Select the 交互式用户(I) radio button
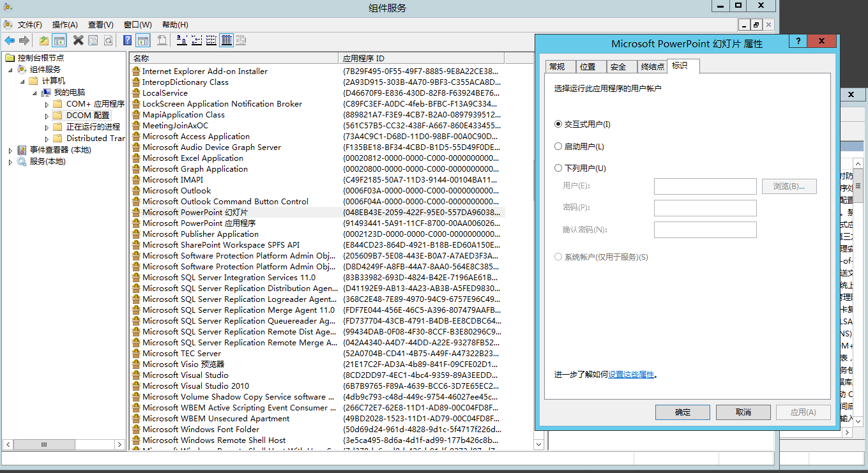Screen dimensions: 868x473 coord(559,124)
